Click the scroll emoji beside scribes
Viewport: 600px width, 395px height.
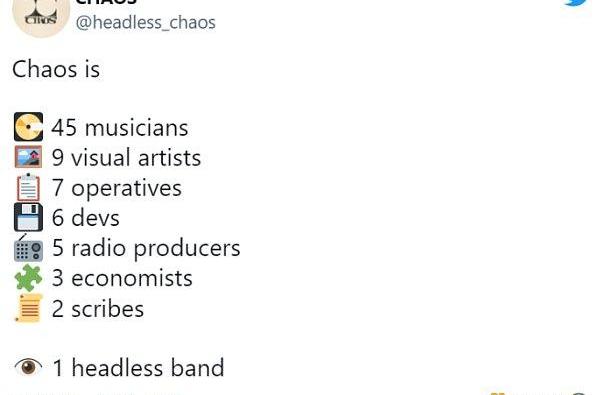click(28, 308)
